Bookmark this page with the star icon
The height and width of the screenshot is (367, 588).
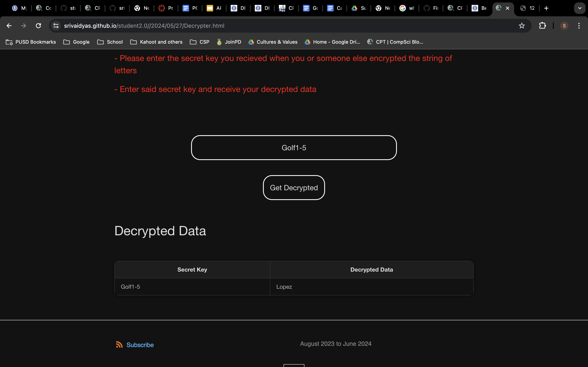click(522, 26)
